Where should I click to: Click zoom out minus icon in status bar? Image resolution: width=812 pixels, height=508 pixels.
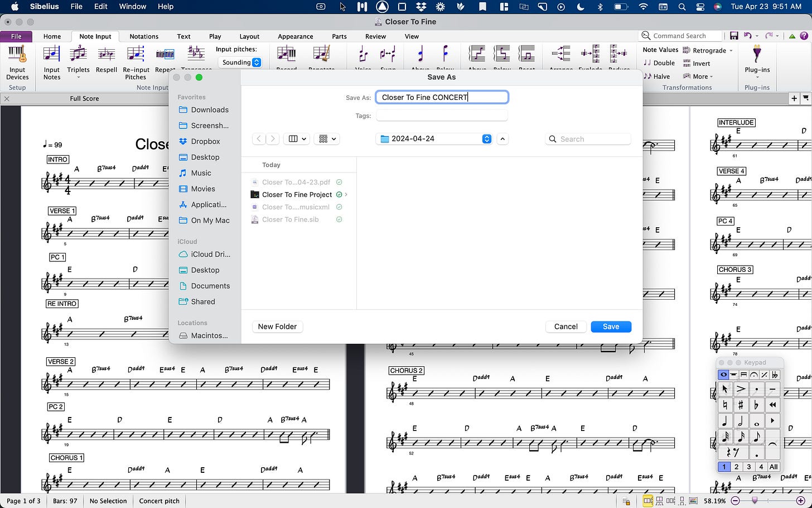coord(735,501)
